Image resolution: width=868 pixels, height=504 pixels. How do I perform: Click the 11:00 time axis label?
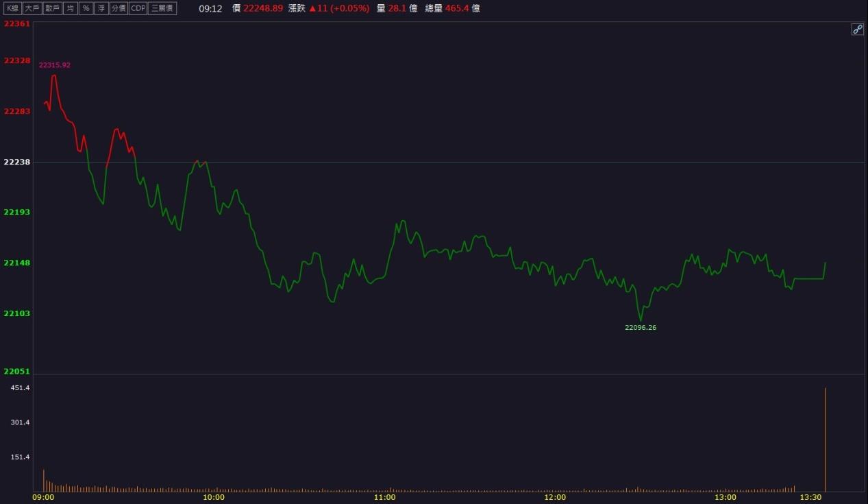(x=384, y=497)
